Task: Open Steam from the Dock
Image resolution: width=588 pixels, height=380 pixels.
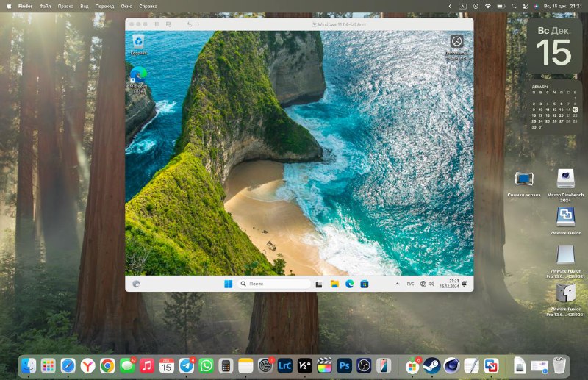Action: coord(431,366)
